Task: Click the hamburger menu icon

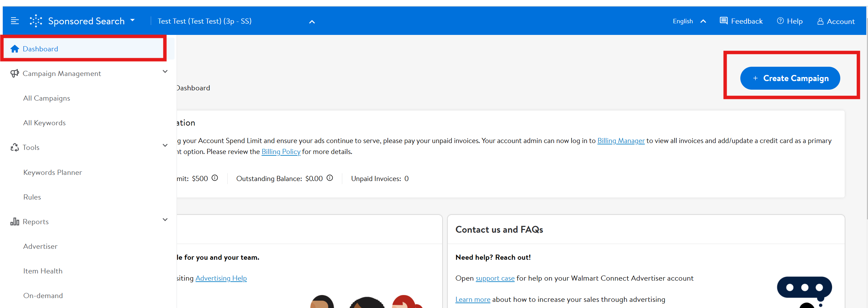Action: 15,21
